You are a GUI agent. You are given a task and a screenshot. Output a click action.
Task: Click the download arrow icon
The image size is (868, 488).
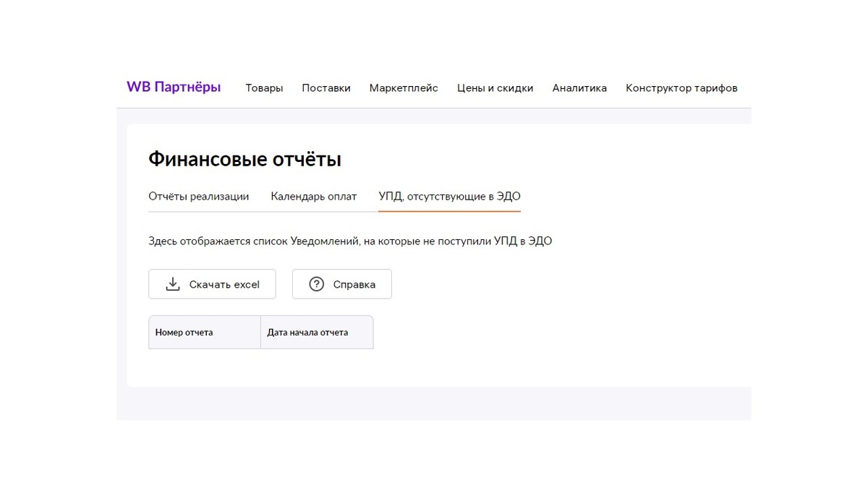point(172,284)
